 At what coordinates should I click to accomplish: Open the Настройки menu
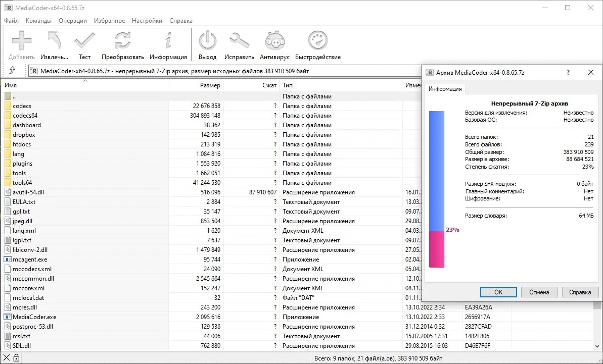pyautogui.click(x=147, y=21)
